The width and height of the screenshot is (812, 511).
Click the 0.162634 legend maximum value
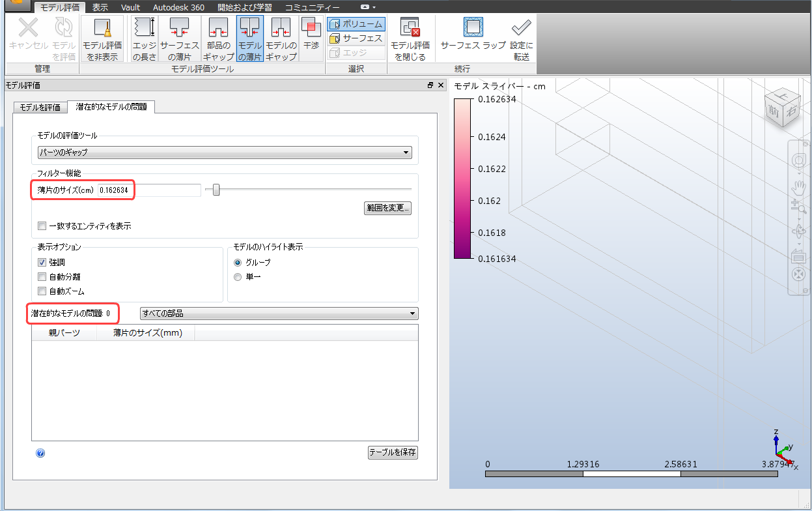point(497,100)
